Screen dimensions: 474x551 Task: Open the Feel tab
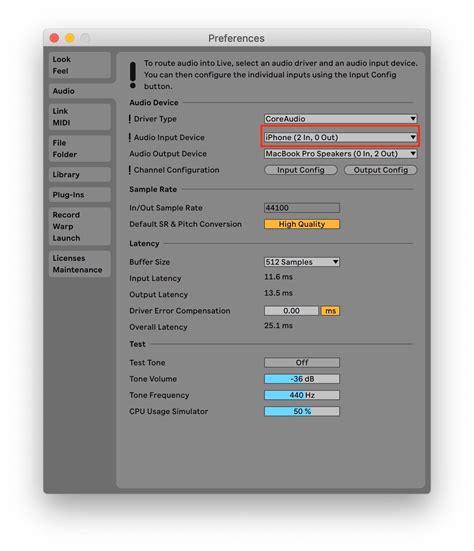(x=60, y=71)
